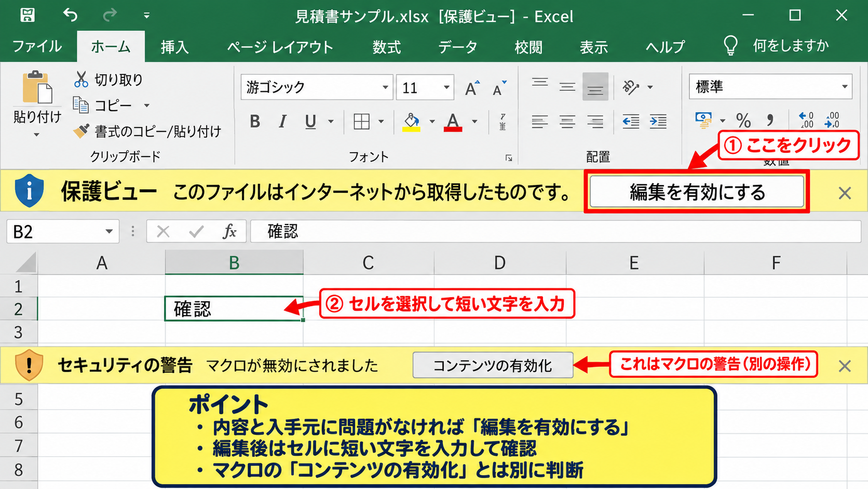868x489 pixels.
Task: Switch to the 数式 tab
Action: point(387,47)
